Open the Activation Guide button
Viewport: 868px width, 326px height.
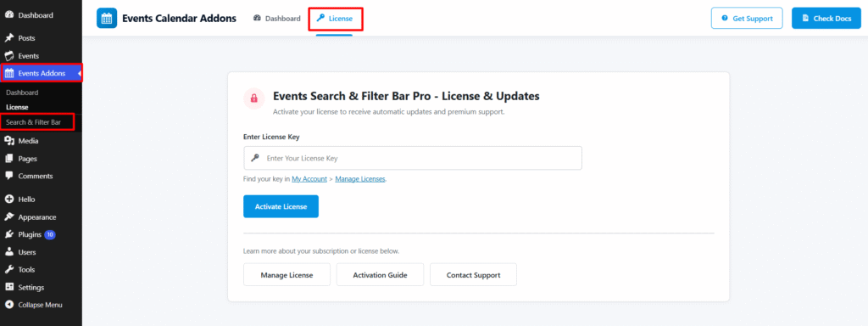pos(381,274)
